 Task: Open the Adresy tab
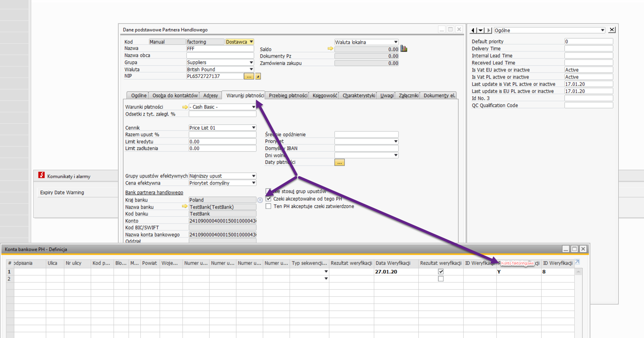point(210,95)
